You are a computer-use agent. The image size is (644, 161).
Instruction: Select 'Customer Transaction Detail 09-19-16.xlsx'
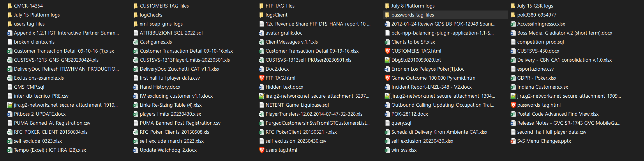click(x=312, y=51)
